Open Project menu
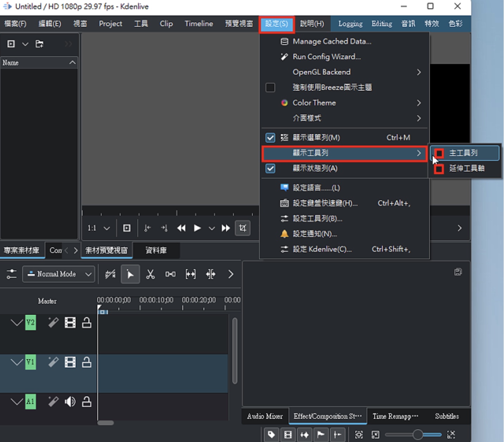The width and height of the screenshot is (504, 442). (x=110, y=24)
